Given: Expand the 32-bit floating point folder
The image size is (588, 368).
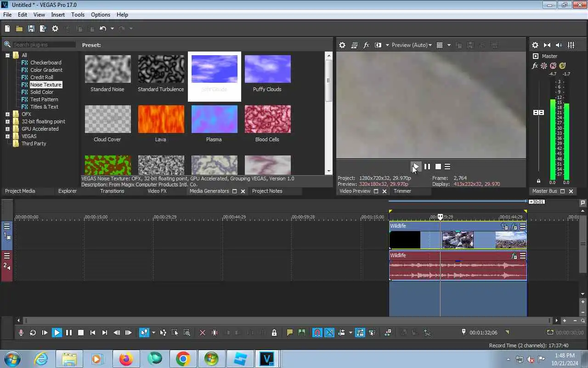Looking at the screenshot, I should 7,121.
